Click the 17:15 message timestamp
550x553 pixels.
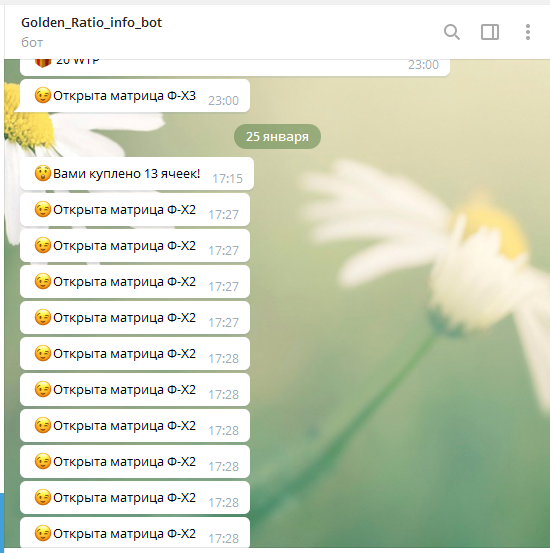228,179
